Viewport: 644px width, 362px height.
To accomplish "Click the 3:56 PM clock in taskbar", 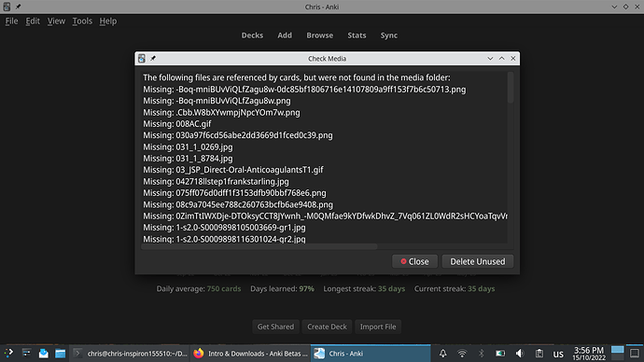I will (x=589, y=354).
